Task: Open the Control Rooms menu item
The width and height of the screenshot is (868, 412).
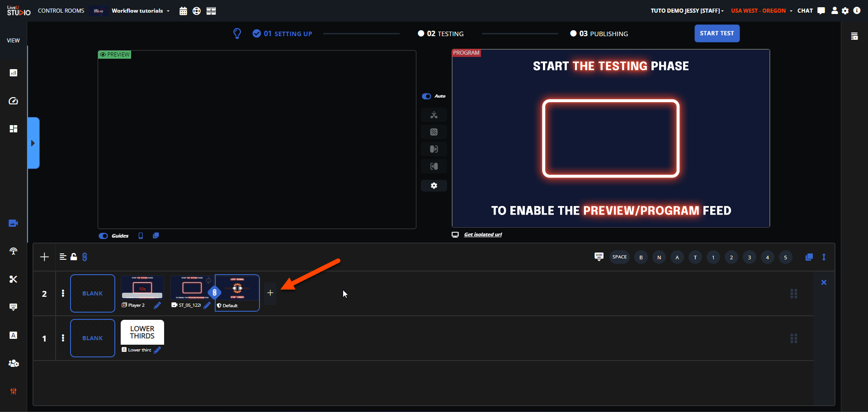Action: point(61,11)
